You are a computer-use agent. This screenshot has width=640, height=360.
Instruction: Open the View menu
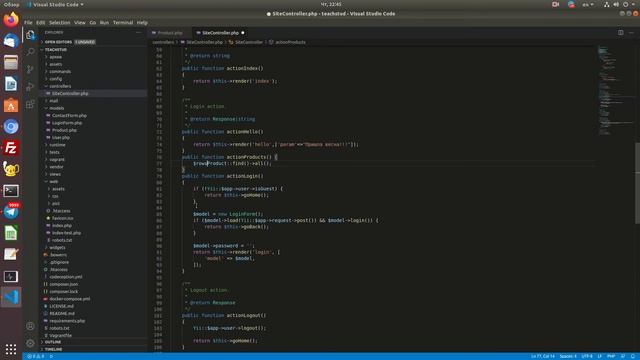[80, 23]
